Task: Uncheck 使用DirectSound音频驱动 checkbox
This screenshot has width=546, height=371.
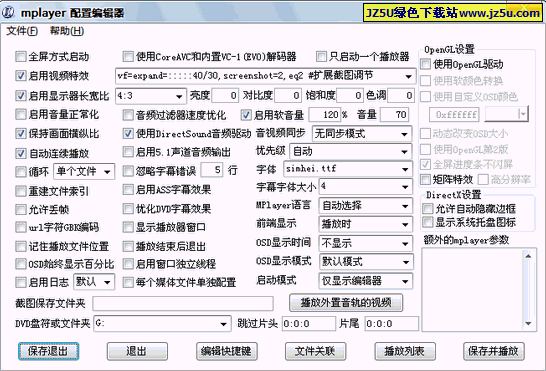Action: pyautogui.click(x=128, y=133)
